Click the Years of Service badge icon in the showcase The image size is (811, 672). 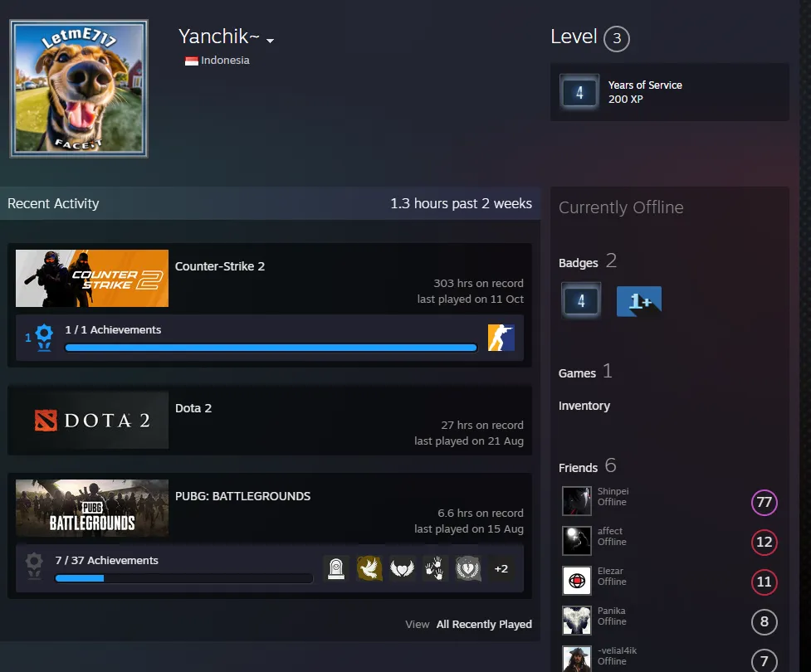pos(579,93)
